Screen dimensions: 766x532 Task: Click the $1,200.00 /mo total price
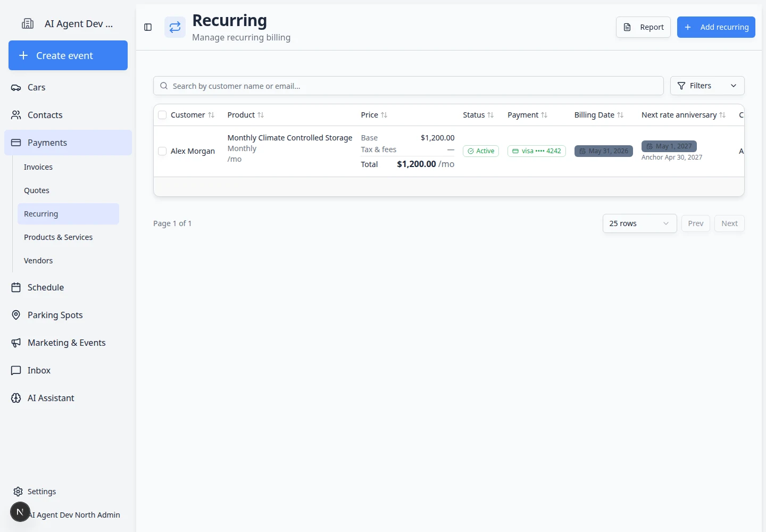coord(426,164)
